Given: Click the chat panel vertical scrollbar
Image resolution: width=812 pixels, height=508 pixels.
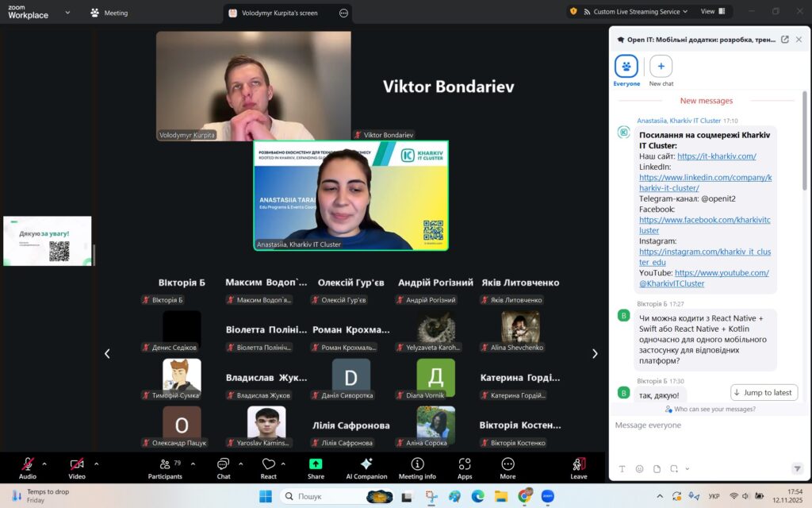Looking at the screenshot, I should click(x=804, y=143).
